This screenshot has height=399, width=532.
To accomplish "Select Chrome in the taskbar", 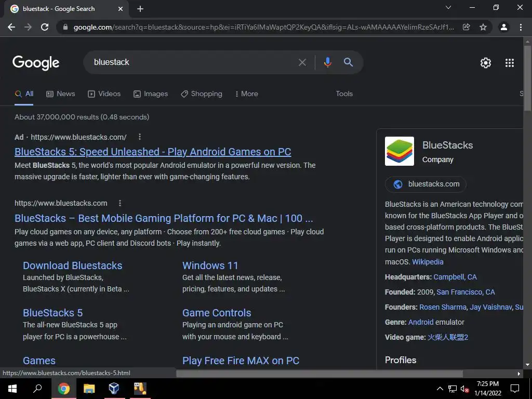I will tap(63, 389).
